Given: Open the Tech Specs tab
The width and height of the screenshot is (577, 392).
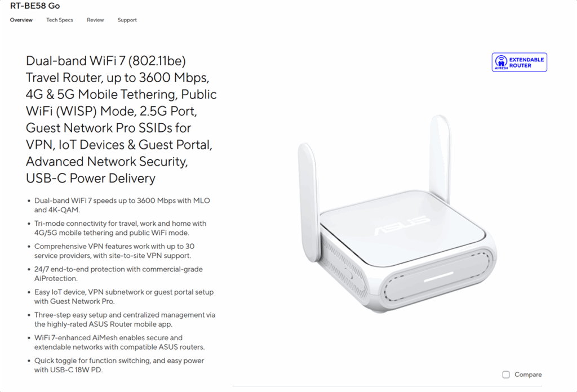Looking at the screenshot, I should tap(60, 20).
